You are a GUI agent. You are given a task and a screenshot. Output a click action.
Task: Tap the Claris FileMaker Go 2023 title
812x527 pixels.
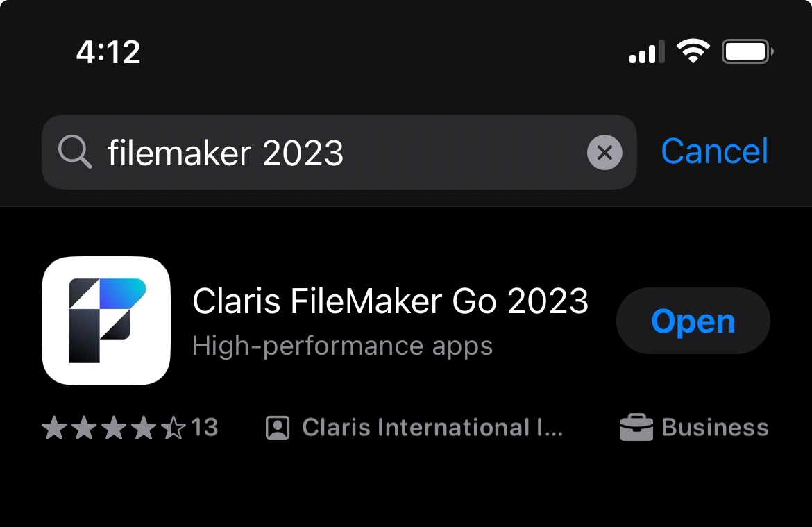click(391, 301)
